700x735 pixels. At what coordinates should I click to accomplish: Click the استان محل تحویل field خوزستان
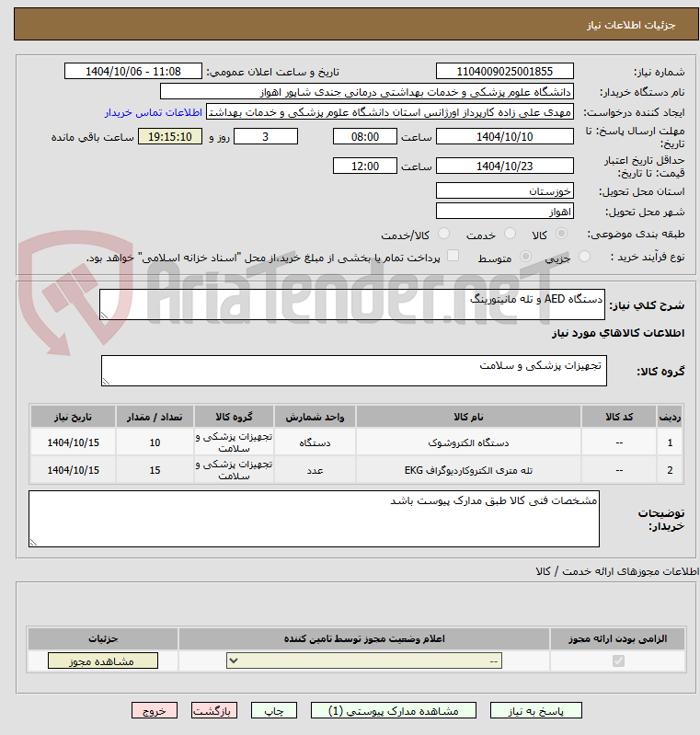pyautogui.click(x=504, y=190)
